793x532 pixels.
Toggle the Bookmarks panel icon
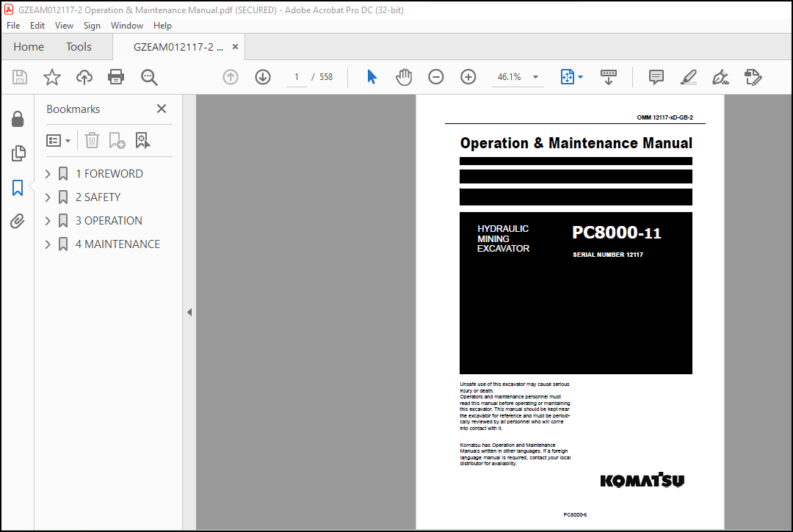(18, 187)
